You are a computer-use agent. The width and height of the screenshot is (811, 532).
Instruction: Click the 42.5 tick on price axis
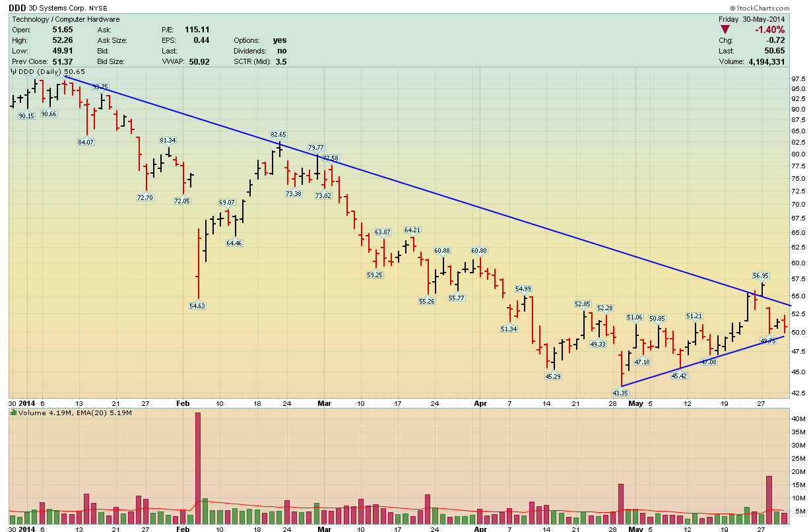pyautogui.click(x=797, y=393)
